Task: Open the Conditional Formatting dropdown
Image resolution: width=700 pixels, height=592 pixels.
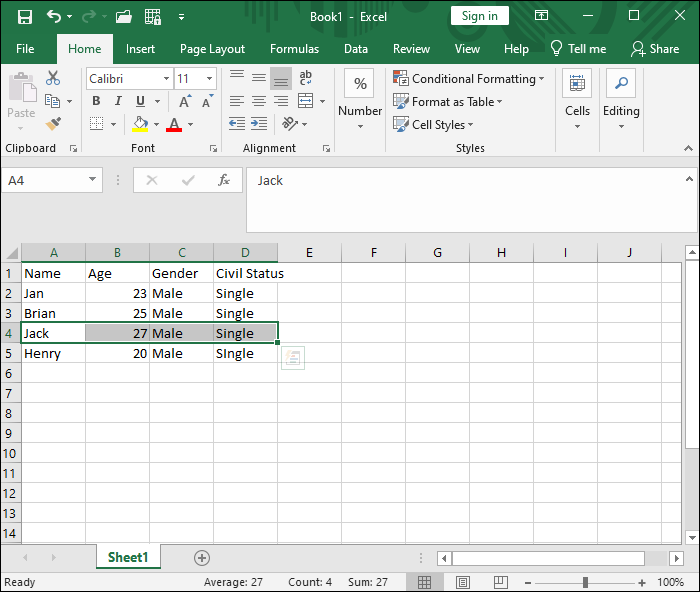Action: pos(469,78)
